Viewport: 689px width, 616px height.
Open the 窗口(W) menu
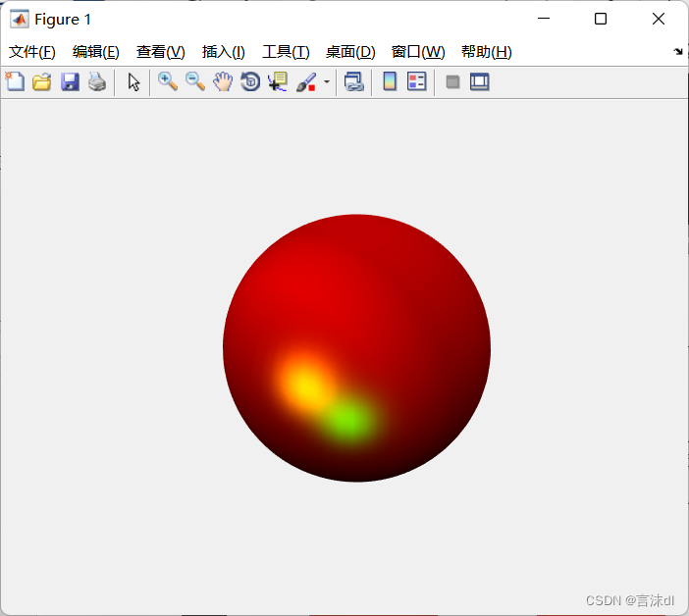[x=418, y=52]
